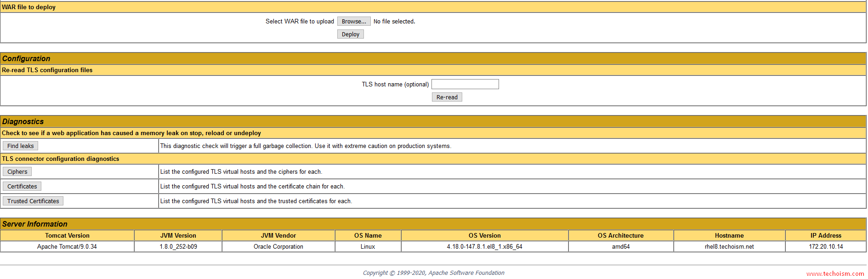The image size is (868, 279).
Task: Click the full garbage collection warning text
Action: tap(306, 146)
